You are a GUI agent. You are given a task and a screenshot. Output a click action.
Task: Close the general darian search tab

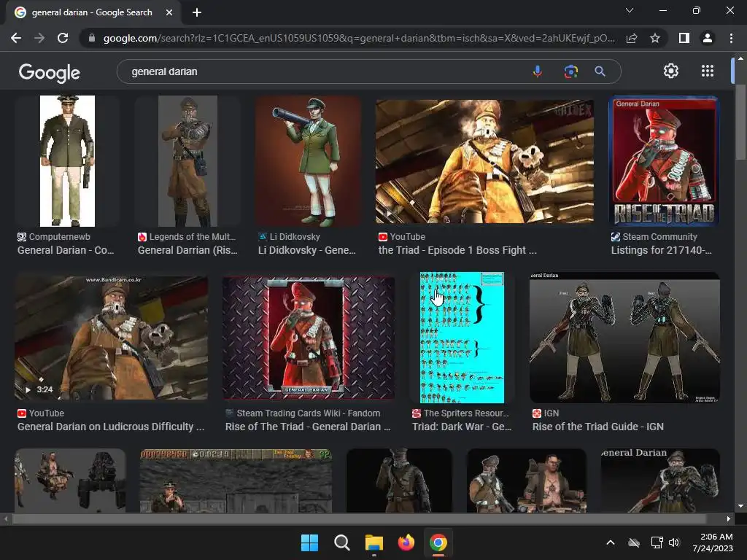pyautogui.click(x=169, y=12)
